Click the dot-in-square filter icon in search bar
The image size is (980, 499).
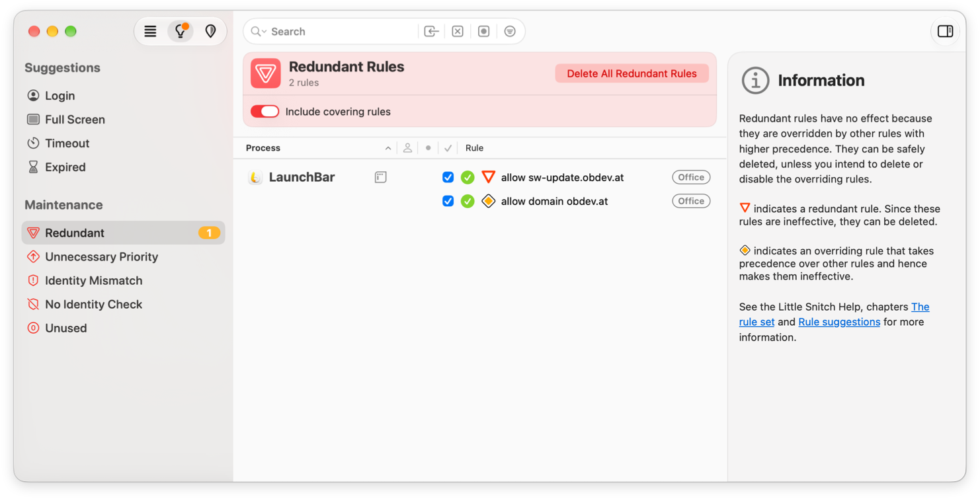[484, 31]
